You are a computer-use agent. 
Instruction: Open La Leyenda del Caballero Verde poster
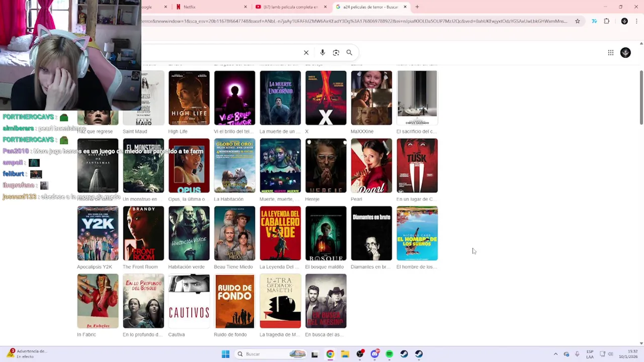click(x=280, y=233)
